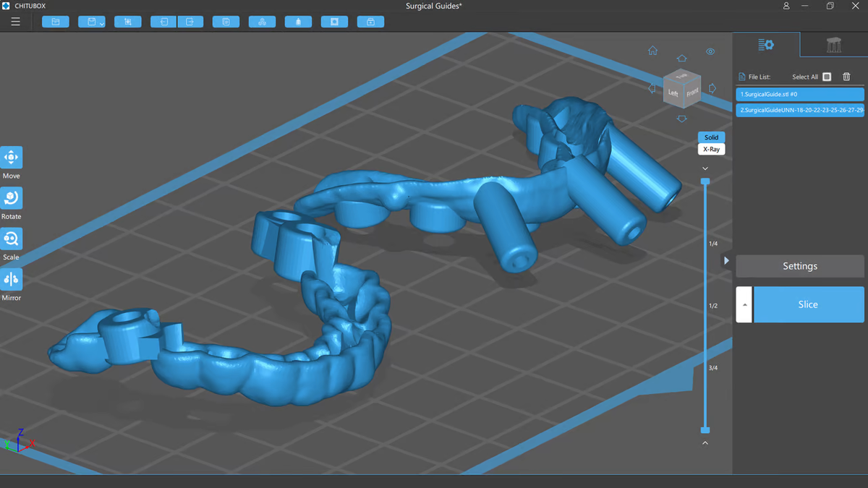
Task: Select the Move tool
Action: [11, 158]
